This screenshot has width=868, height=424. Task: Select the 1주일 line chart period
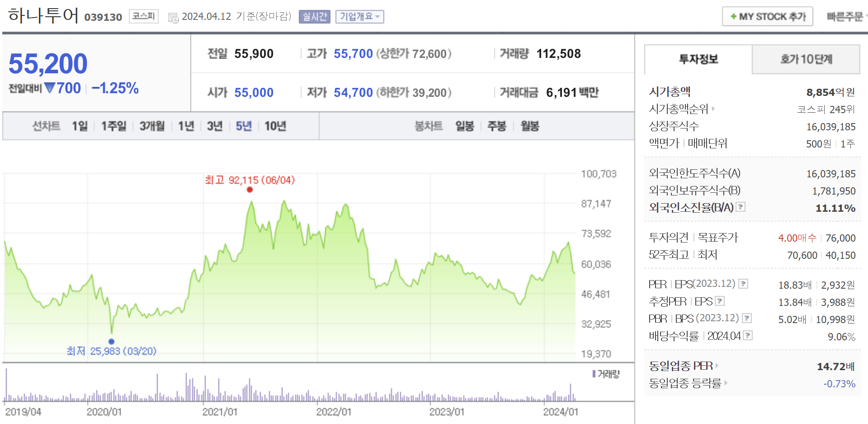[x=113, y=126]
